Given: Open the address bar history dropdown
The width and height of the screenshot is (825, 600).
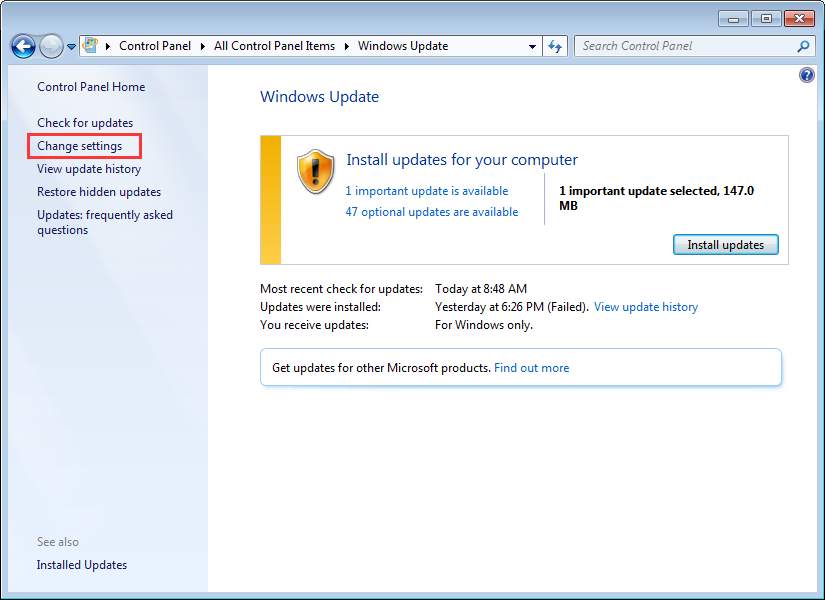Looking at the screenshot, I should coord(532,47).
